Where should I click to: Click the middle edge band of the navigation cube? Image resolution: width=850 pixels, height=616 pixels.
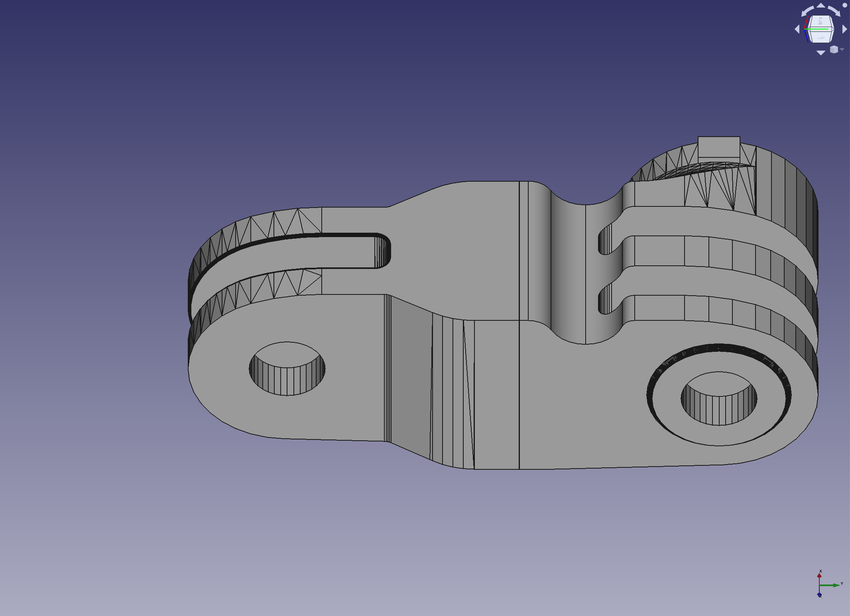[x=820, y=29]
